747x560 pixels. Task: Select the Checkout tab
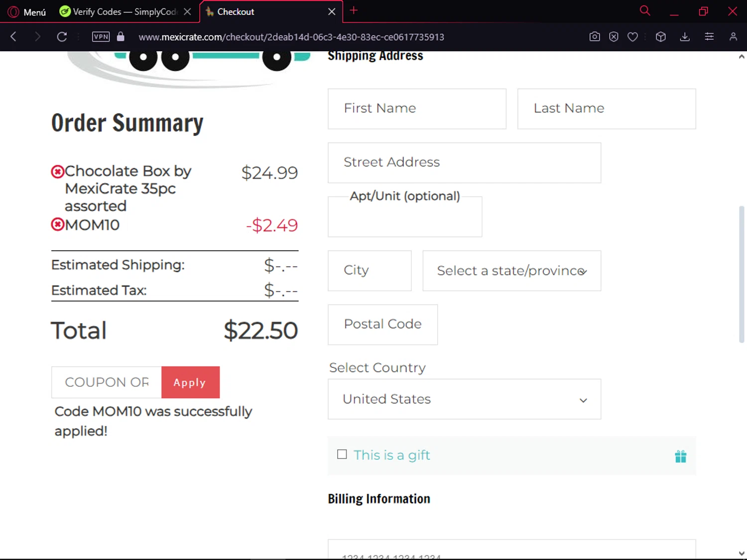coord(264,11)
